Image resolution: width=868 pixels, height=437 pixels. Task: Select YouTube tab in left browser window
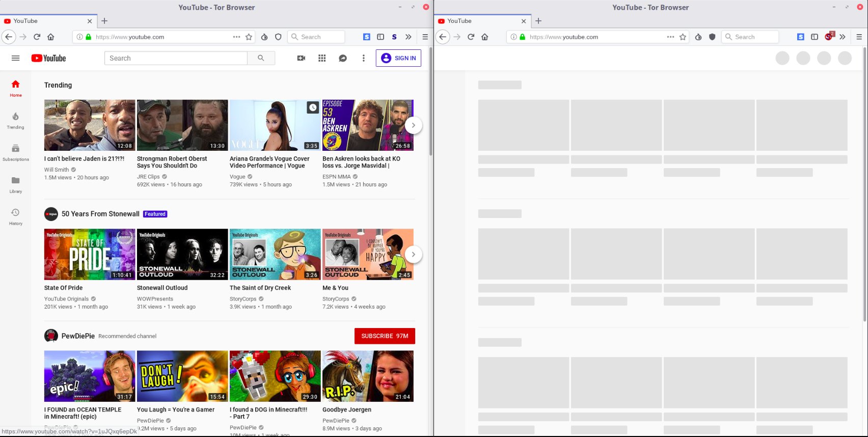[x=48, y=21]
